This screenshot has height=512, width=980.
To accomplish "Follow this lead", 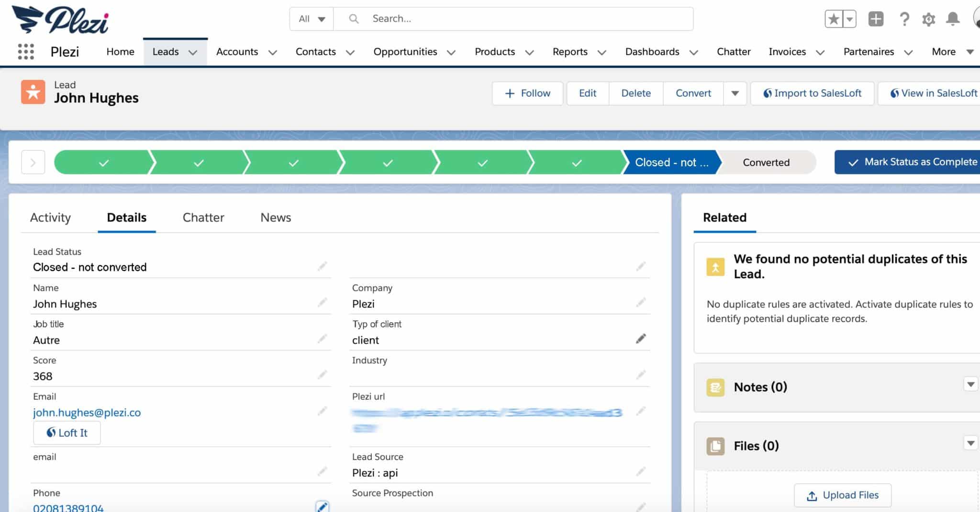I will coord(527,93).
